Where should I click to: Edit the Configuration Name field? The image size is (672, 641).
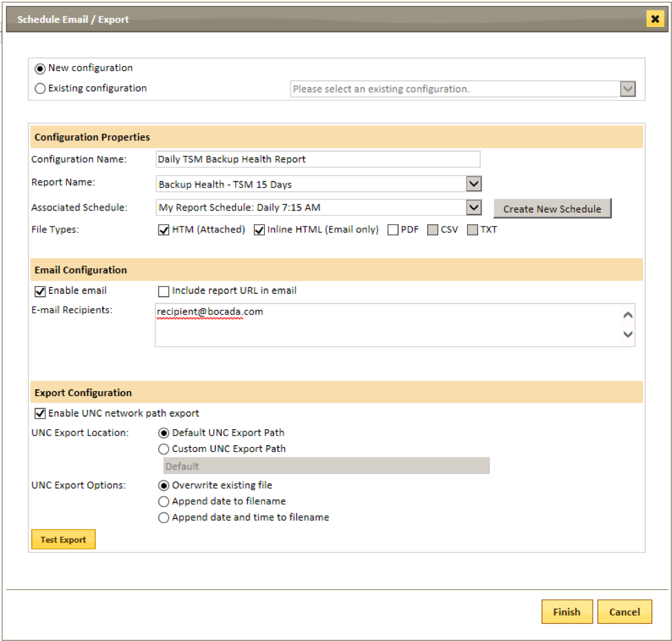[317, 159]
